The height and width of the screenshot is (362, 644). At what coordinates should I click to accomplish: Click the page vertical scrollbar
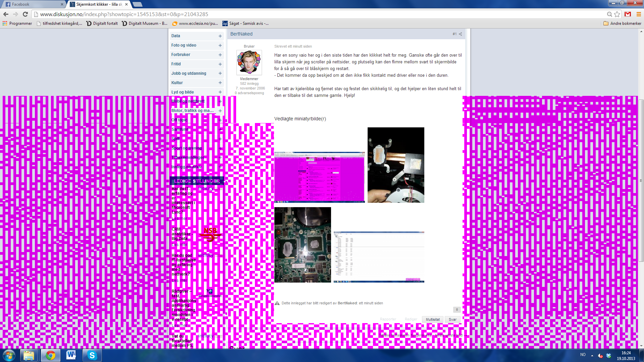(x=641, y=180)
